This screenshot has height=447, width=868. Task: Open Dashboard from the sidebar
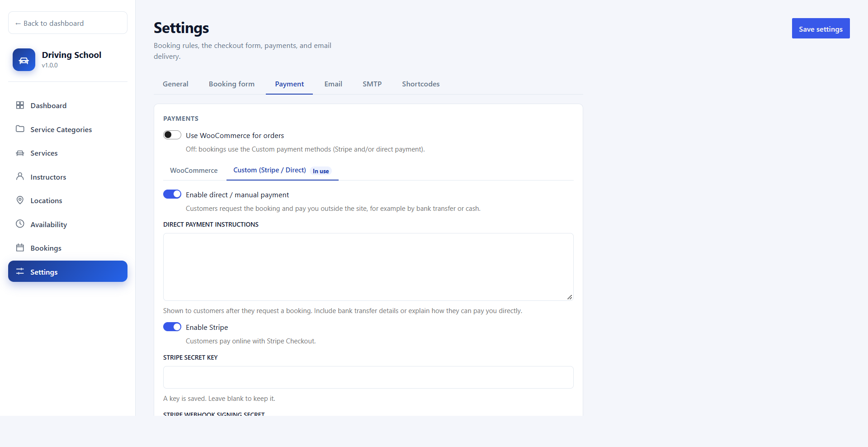coord(68,105)
